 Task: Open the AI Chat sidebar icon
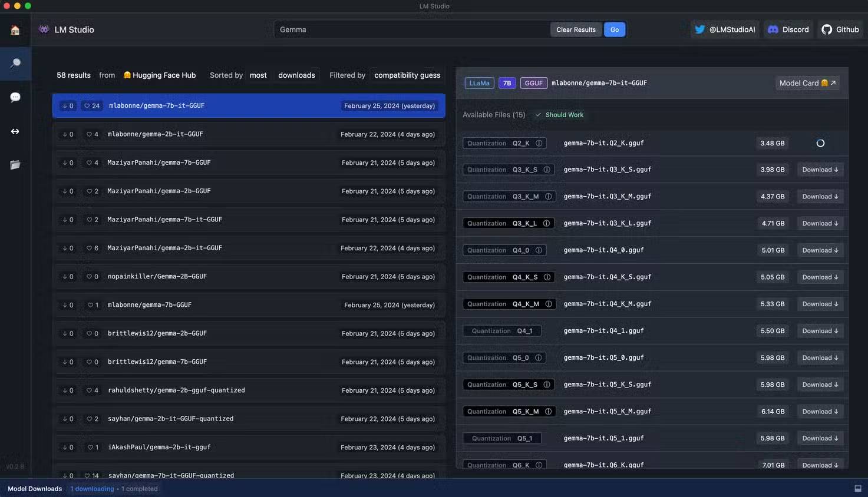click(x=15, y=97)
